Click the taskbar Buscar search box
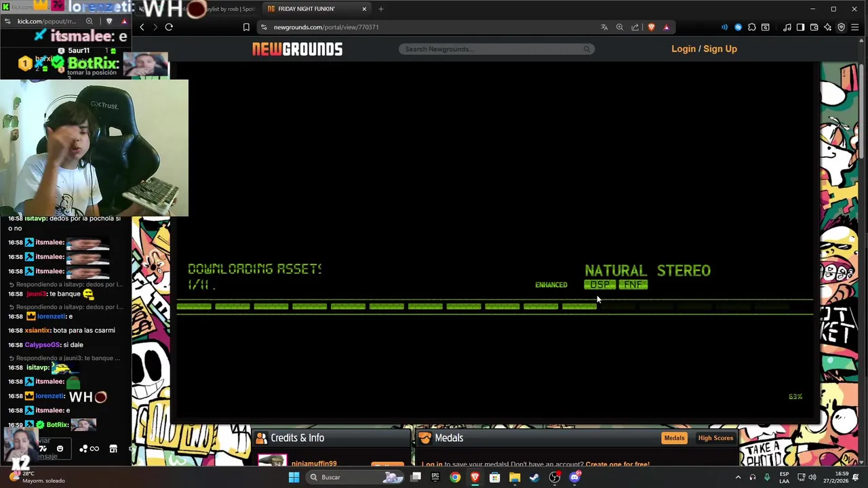 356,477
